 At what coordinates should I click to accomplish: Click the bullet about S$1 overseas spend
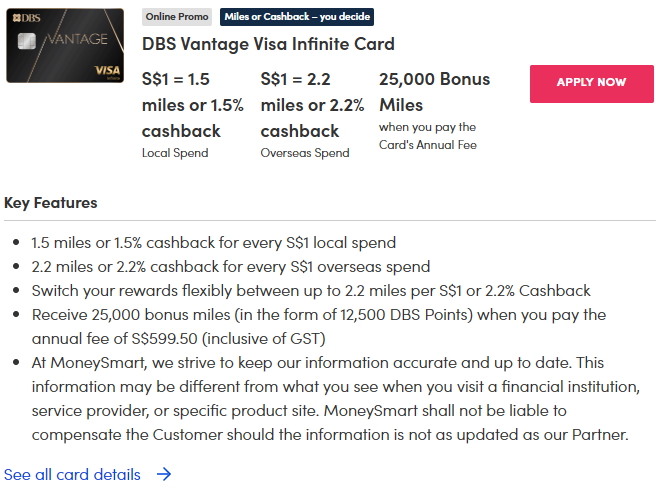[x=230, y=267]
